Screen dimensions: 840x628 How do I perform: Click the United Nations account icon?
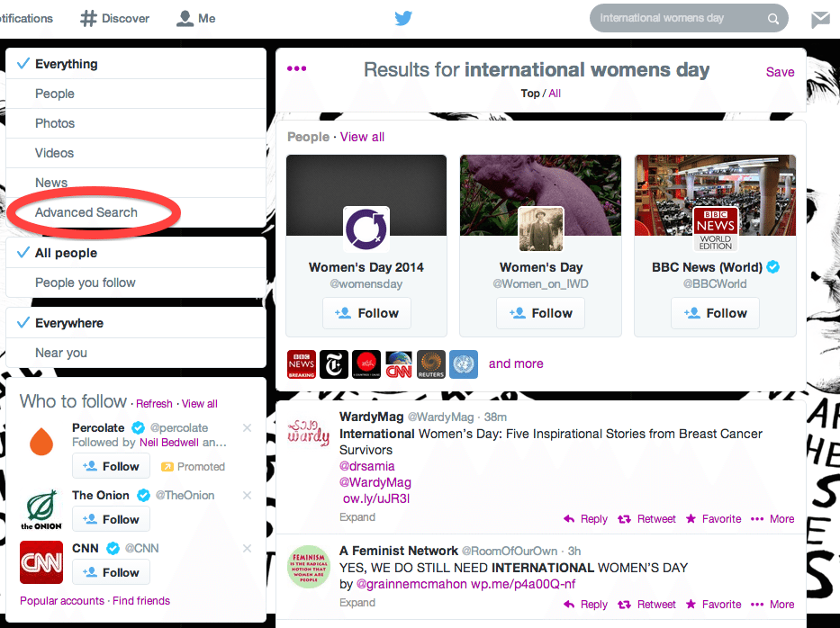click(x=464, y=364)
